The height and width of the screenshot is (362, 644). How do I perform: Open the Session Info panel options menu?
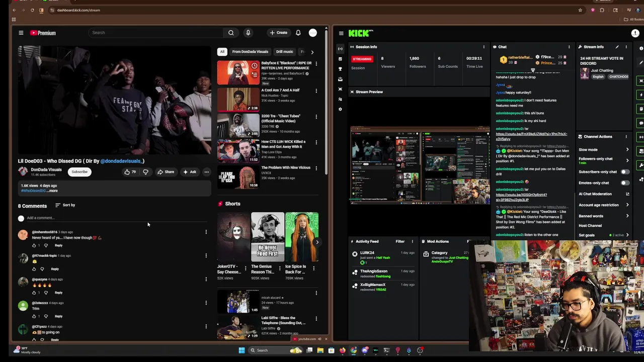tap(484, 47)
